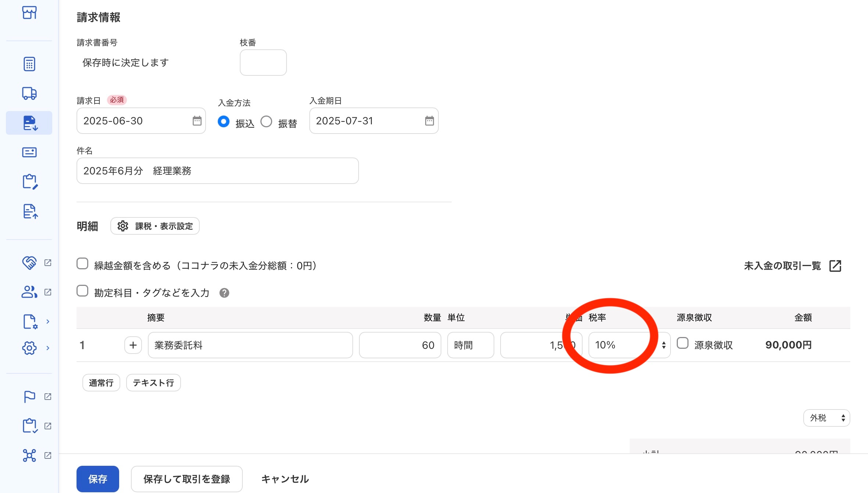Open the handshake icon in sidebar

coord(29,263)
